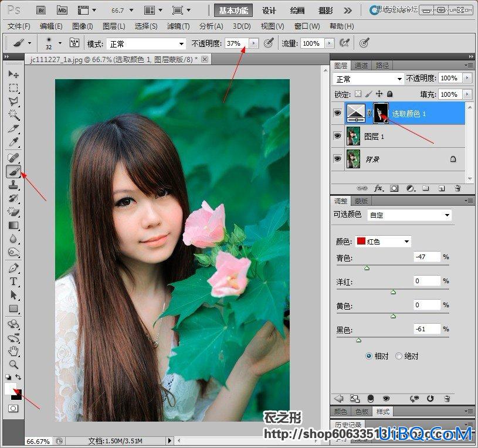The image size is (478, 448).
Task: Open layer 填充 100% arrow
Action: (467, 94)
